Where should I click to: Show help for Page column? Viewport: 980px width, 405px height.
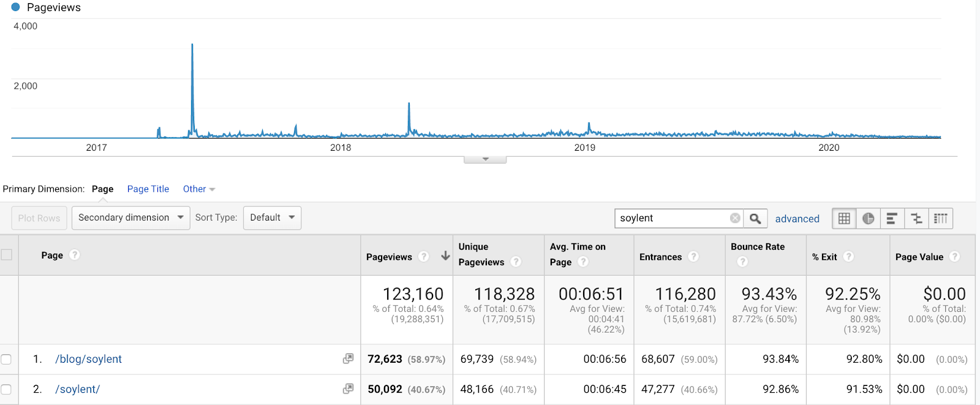[x=75, y=255]
